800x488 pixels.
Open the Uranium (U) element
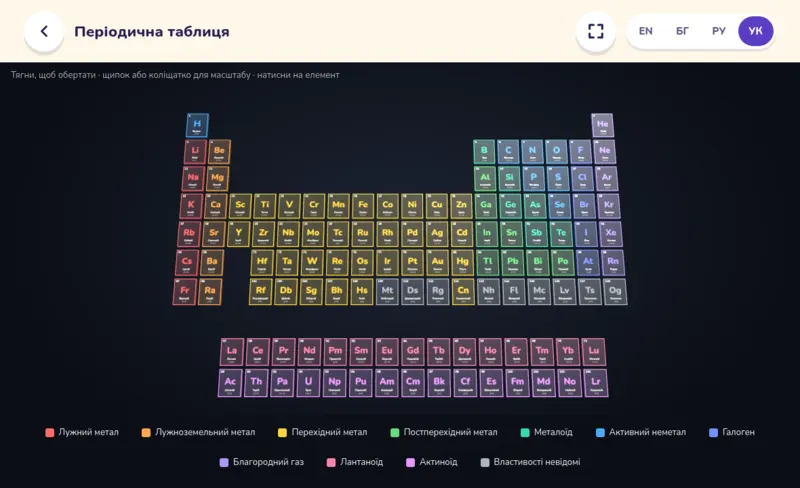click(308, 383)
